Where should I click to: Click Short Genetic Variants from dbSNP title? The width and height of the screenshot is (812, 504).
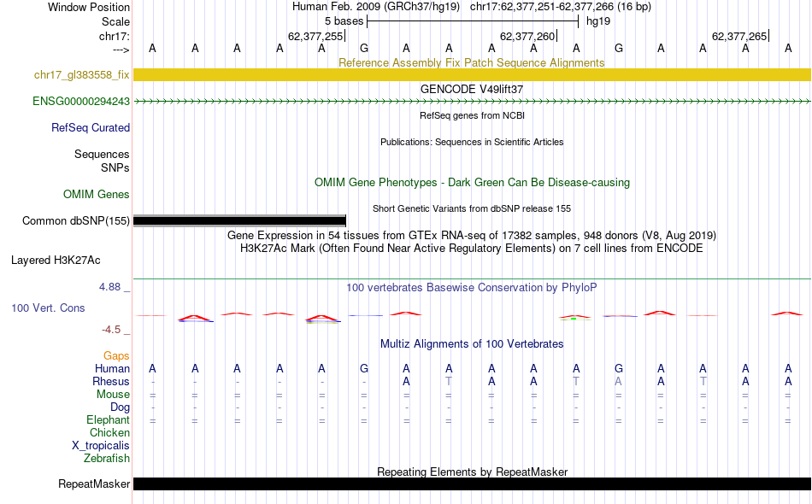(472, 209)
